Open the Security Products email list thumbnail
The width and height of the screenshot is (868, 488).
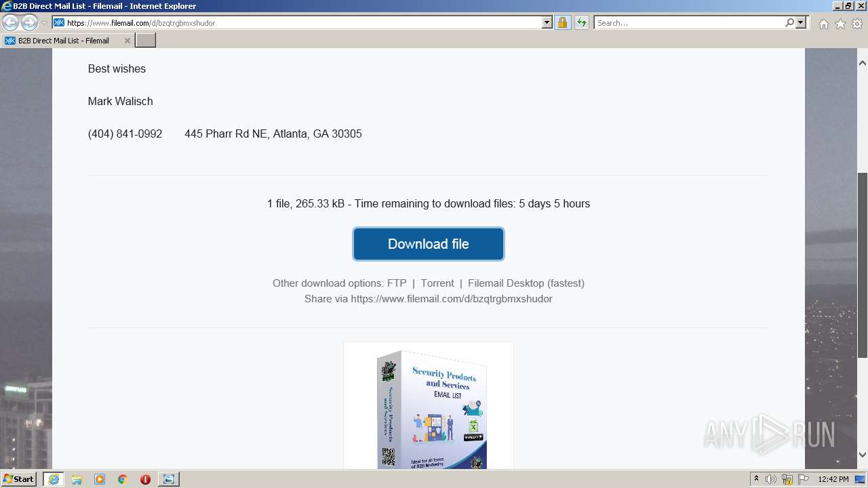tap(429, 405)
